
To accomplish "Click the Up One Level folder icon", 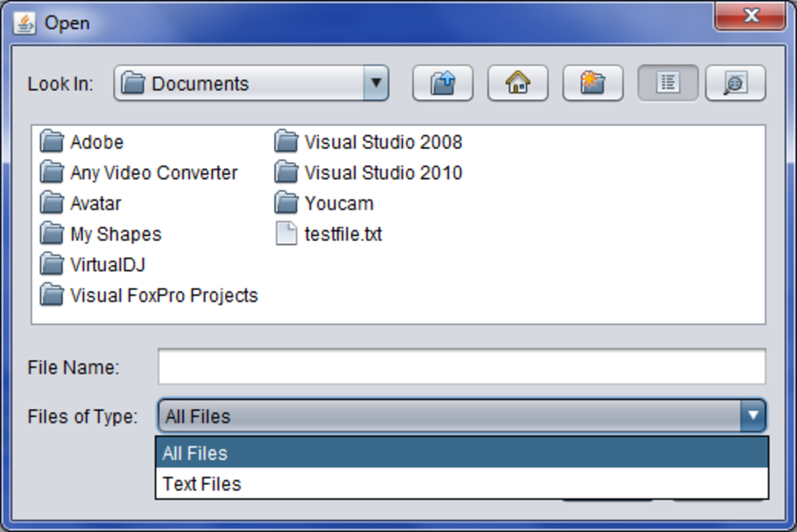I will [442, 84].
